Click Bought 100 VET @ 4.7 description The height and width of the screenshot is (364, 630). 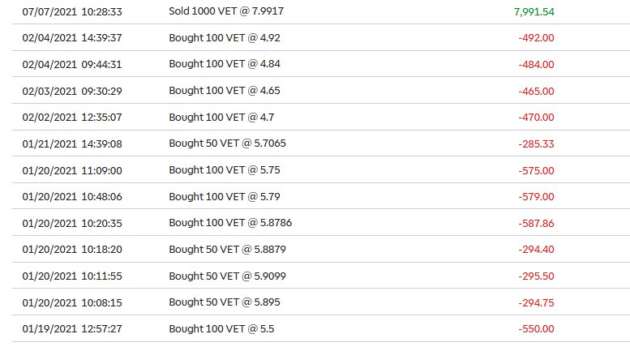pos(221,118)
